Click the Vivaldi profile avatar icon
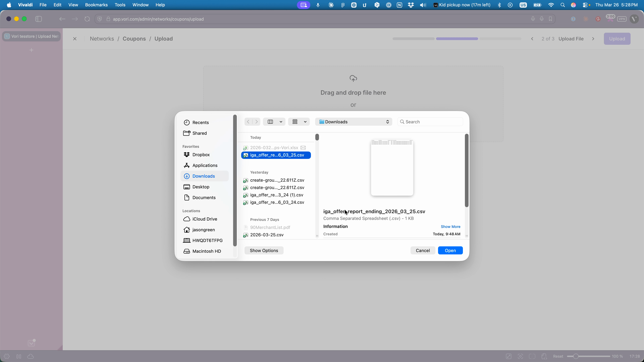644x362 pixels. 634,19
